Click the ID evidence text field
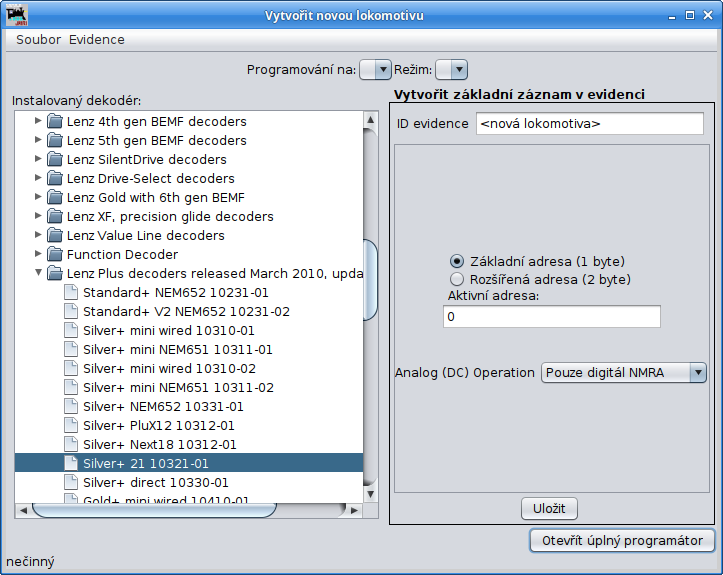This screenshot has height=575, width=723. (x=590, y=124)
